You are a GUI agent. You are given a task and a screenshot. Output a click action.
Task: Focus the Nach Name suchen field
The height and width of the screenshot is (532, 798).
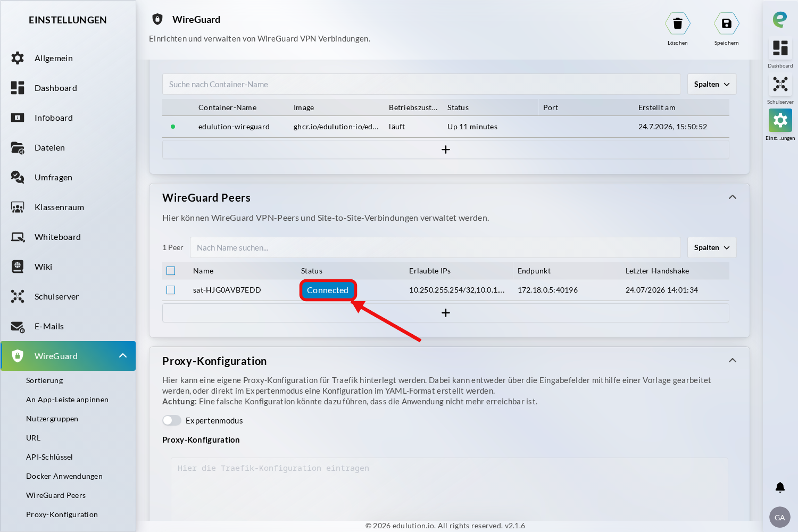tap(435, 247)
